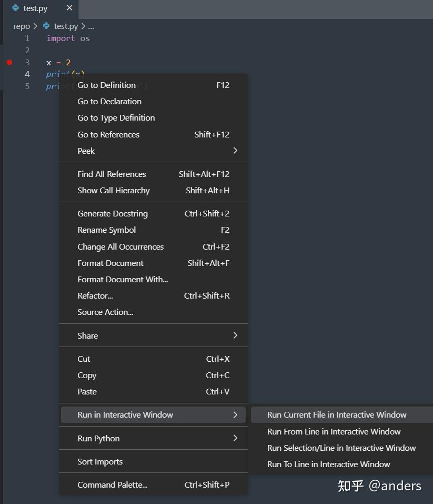Select Run Current File in Interactive Window
433x504 pixels.
click(x=337, y=414)
